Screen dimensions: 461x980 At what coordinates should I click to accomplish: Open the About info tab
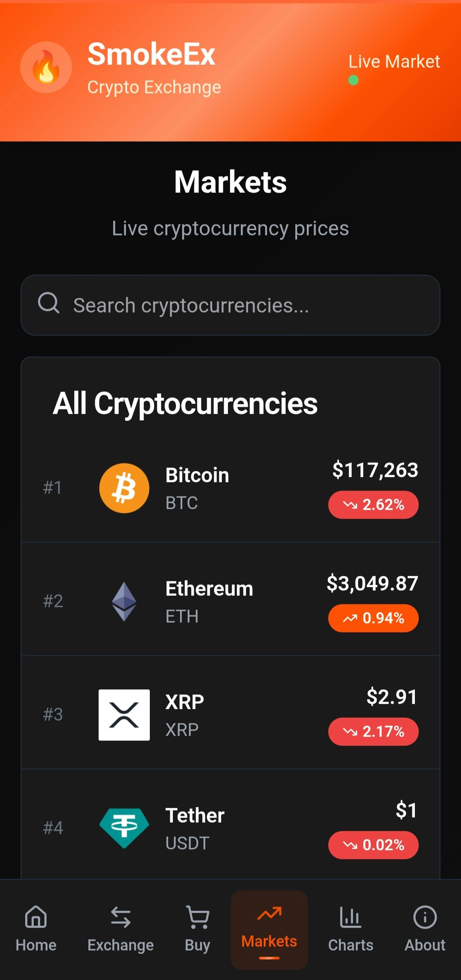(x=425, y=930)
